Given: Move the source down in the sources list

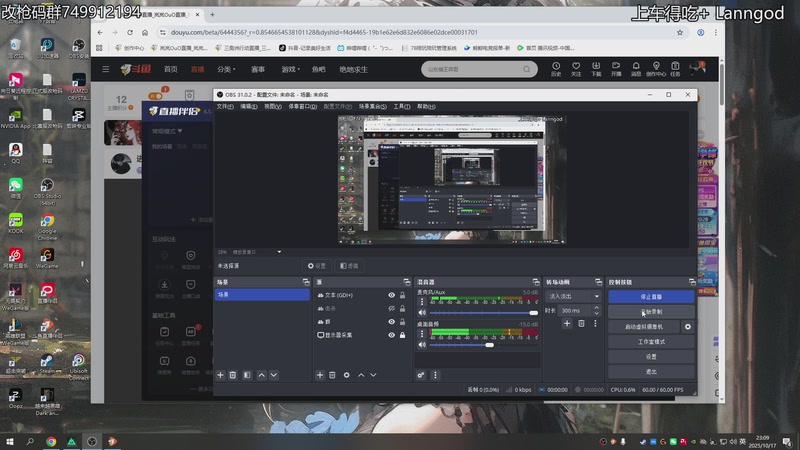Looking at the screenshot, I should [373, 375].
